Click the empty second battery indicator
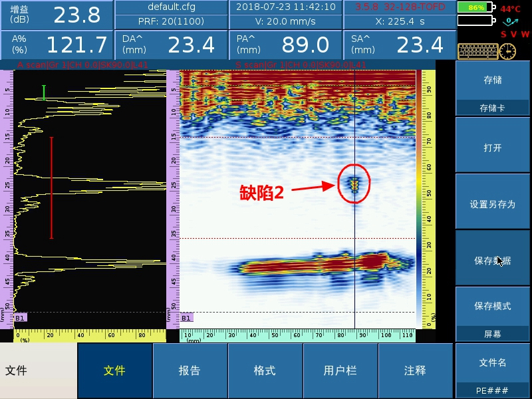The width and height of the screenshot is (532, 399). [476, 21]
